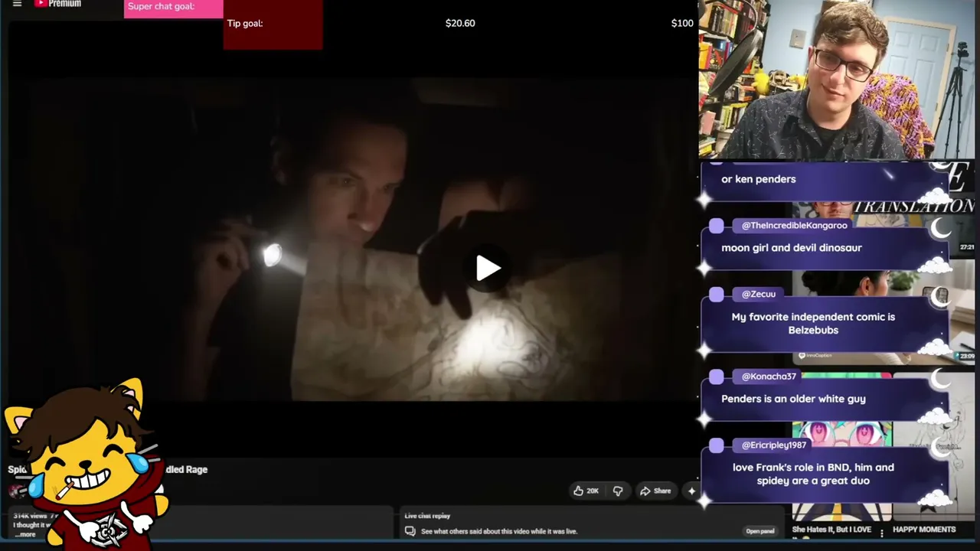Dislike the video
The height and width of the screenshot is (551, 980).
[618, 491]
